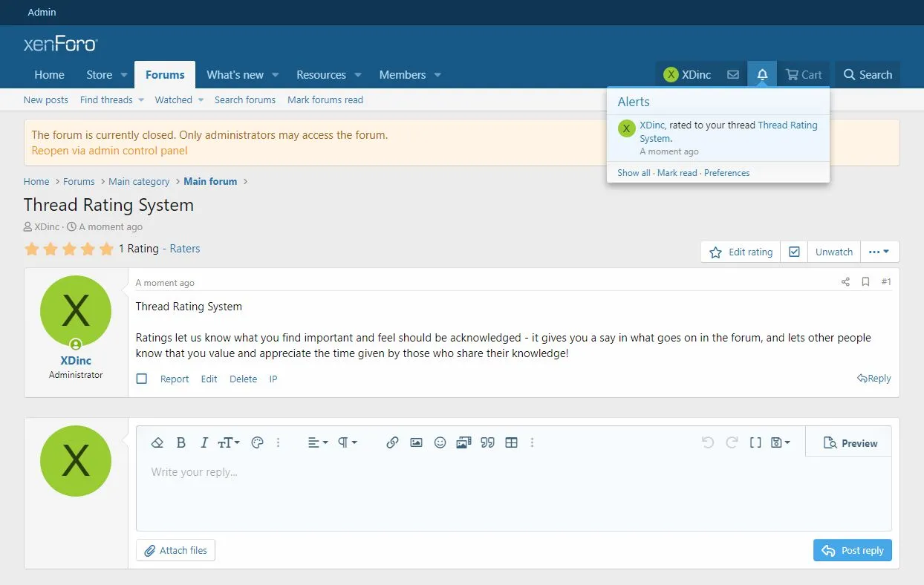The width and height of the screenshot is (924, 585).
Task: Expand the thread tools three-dots dropdown
Action: [x=879, y=252]
